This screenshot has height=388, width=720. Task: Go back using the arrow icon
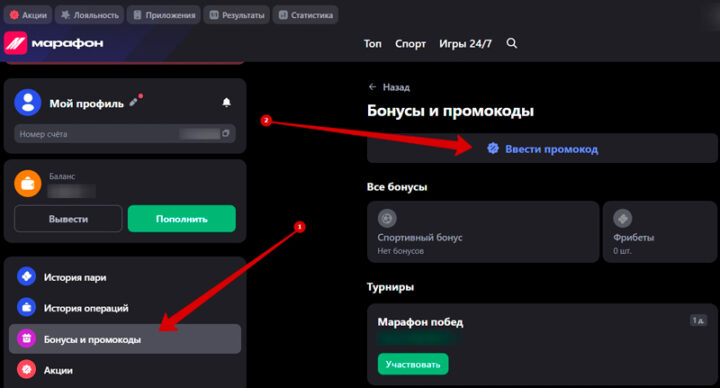pyautogui.click(x=372, y=87)
